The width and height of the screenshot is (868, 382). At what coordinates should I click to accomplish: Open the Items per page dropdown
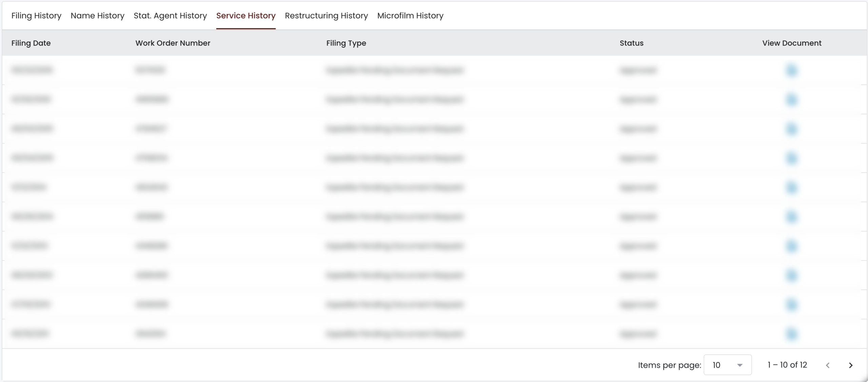(727, 365)
